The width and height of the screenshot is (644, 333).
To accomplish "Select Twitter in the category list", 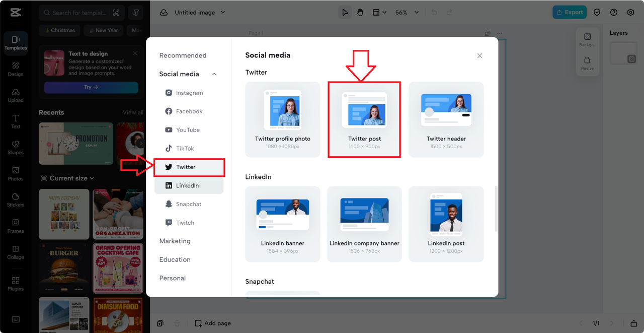I will 189,167.
